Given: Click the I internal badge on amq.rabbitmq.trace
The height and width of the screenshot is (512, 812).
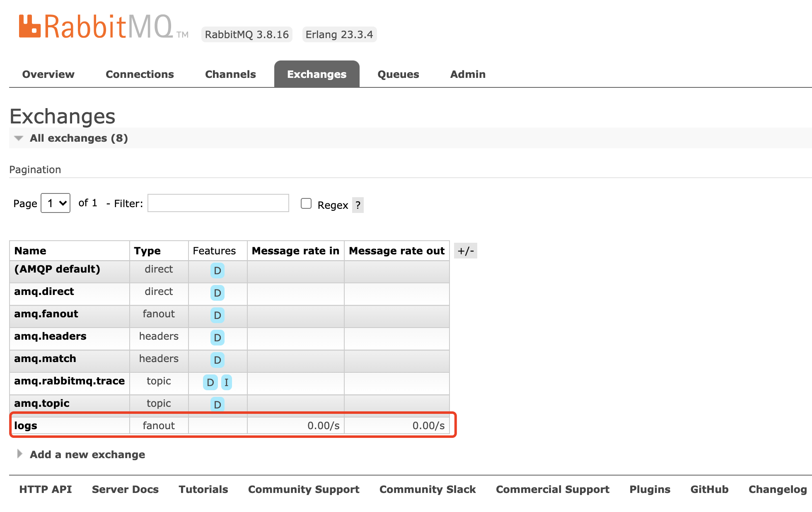Looking at the screenshot, I should coord(226,382).
